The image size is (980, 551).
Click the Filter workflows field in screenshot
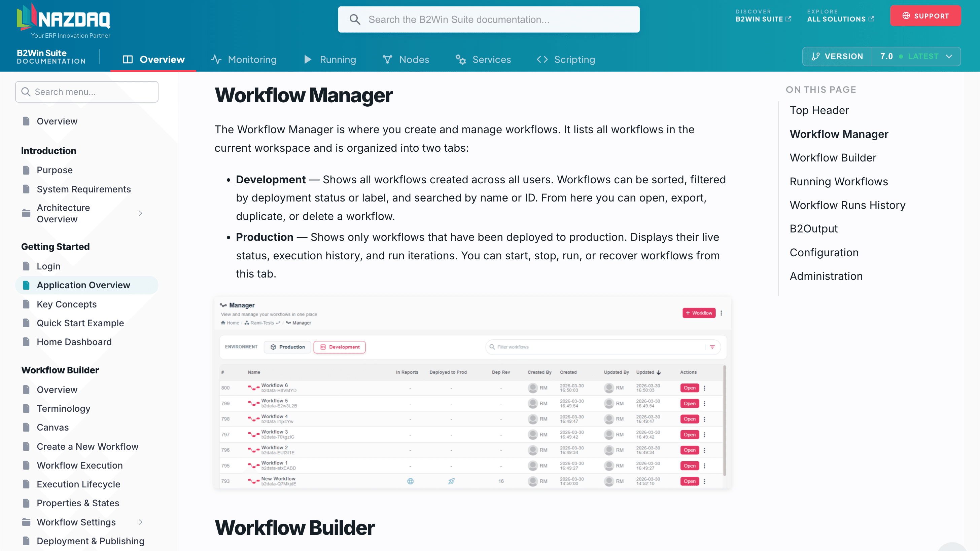tap(603, 347)
